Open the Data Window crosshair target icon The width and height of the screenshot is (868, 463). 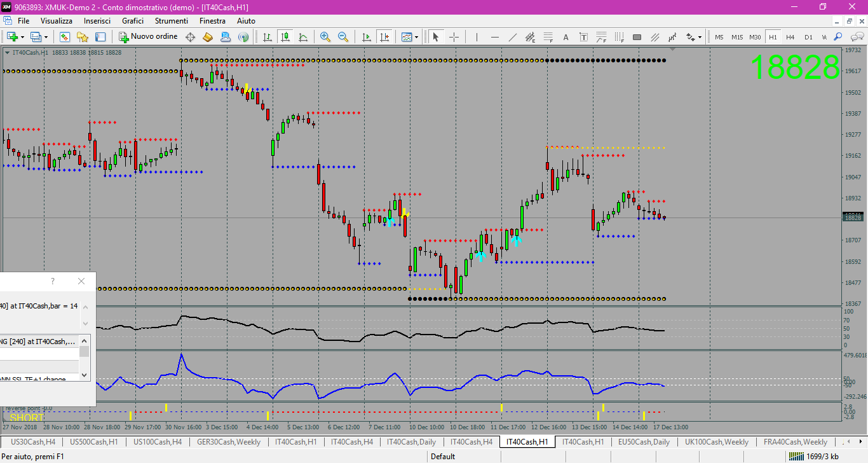tap(190, 37)
